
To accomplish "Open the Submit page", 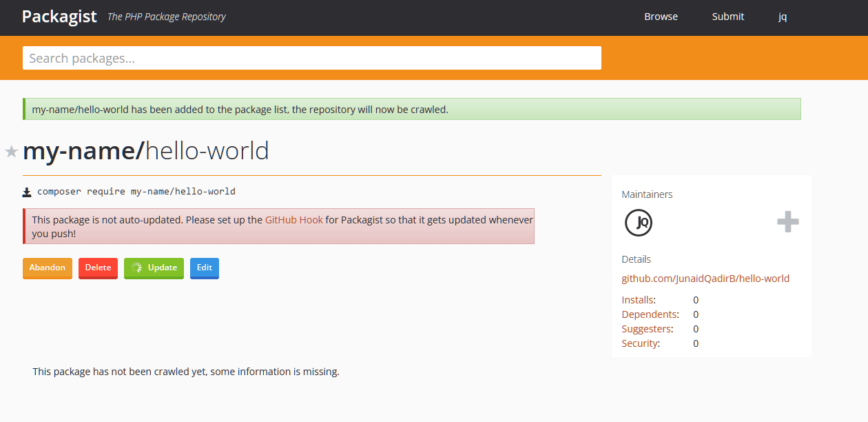I will [728, 17].
